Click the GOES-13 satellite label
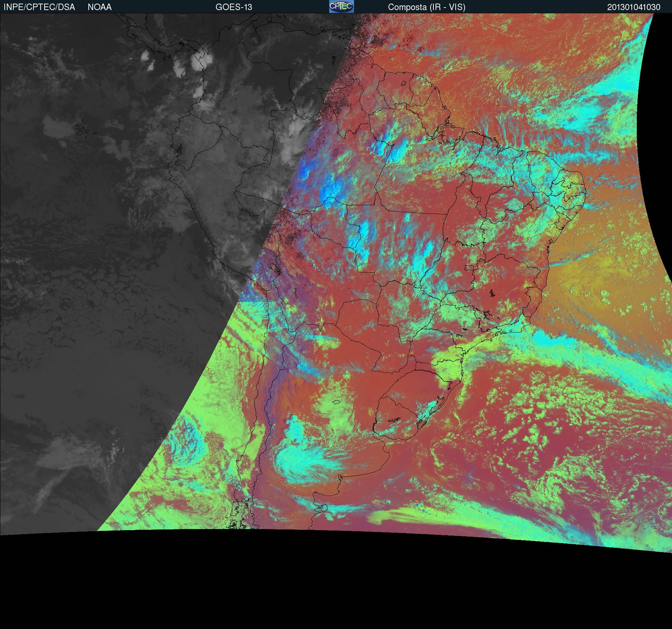Screen dimensions: 672x629 [x=234, y=7]
